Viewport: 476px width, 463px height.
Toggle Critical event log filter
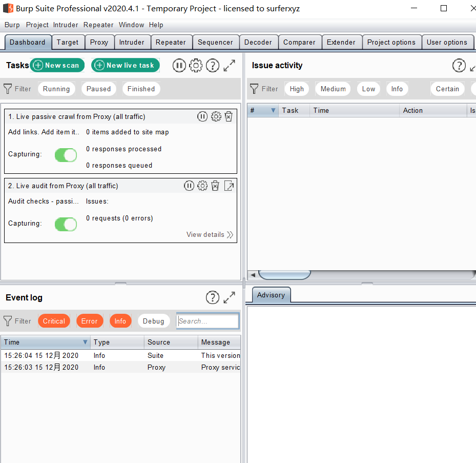coord(54,321)
